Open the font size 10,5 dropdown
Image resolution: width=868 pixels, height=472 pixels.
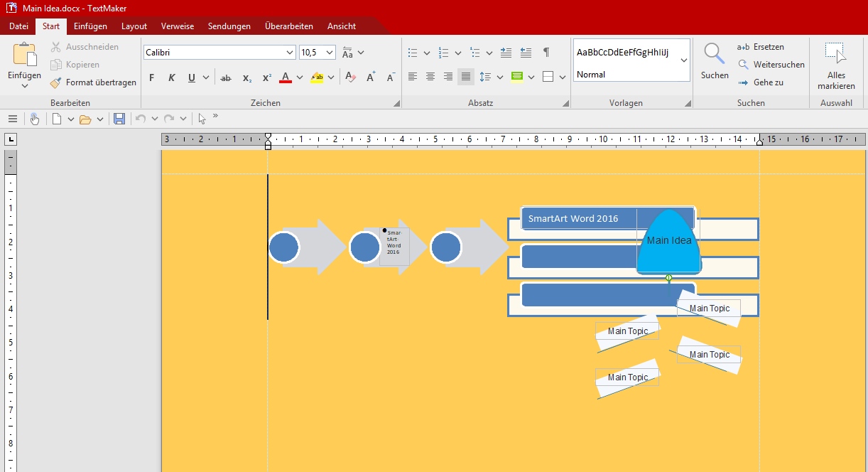pos(330,53)
